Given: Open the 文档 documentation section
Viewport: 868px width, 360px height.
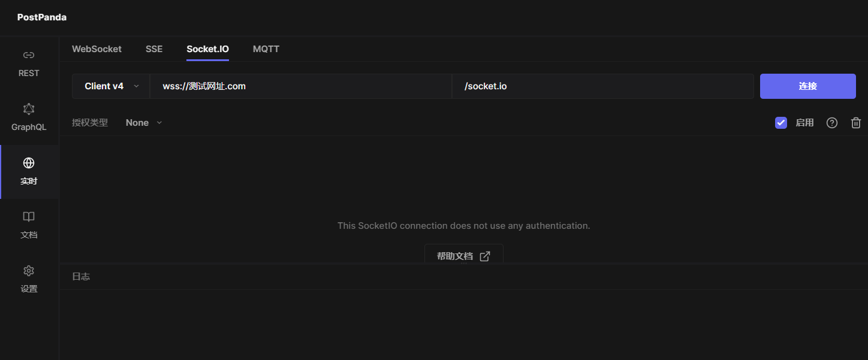Looking at the screenshot, I should 29,225.
